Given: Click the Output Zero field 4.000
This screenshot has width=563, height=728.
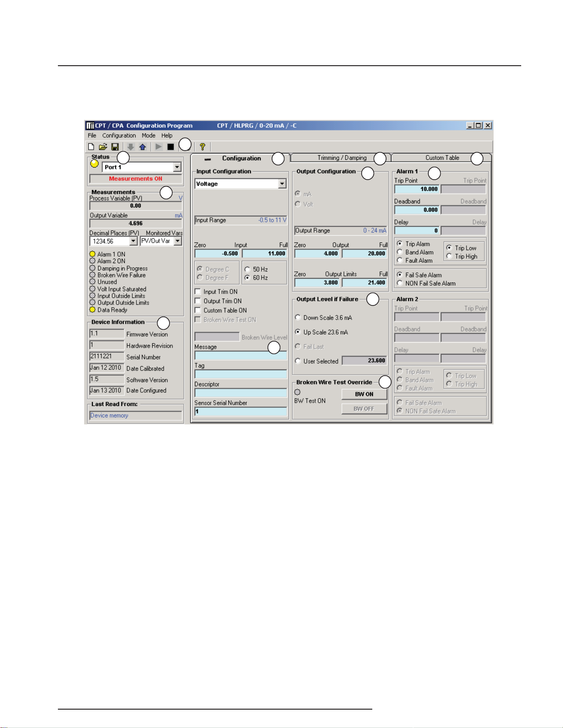Looking at the screenshot, I should tap(317, 254).
